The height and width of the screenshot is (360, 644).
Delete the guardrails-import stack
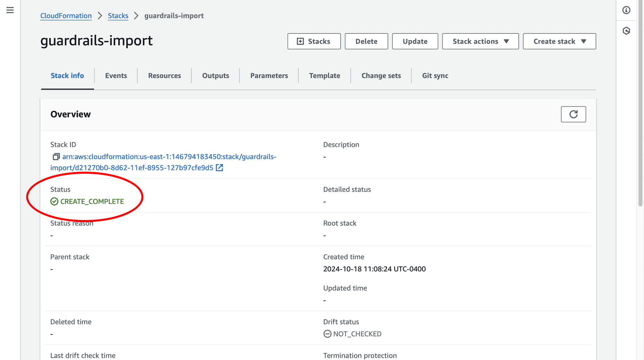coord(366,41)
